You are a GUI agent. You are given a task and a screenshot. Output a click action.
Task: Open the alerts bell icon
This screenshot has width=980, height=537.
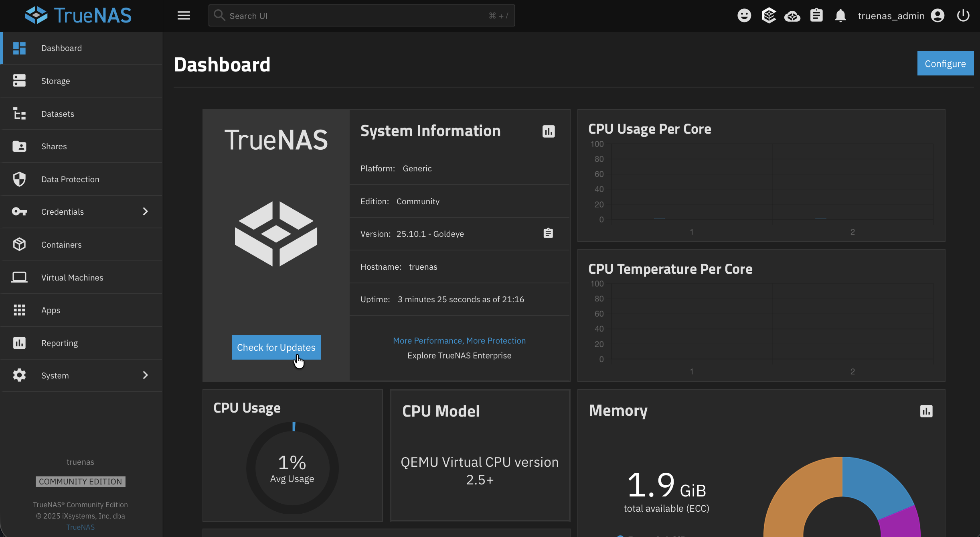point(840,16)
